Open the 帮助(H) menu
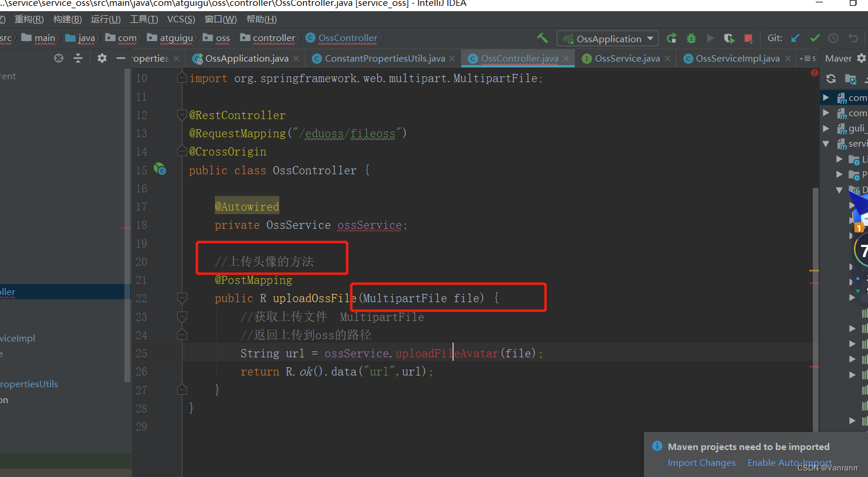Viewport: 868px width, 477px height. [261, 19]
